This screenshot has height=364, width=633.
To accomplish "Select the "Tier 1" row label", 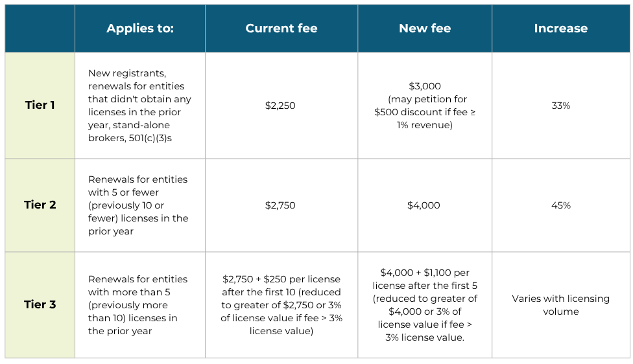I will pos(40,105).
